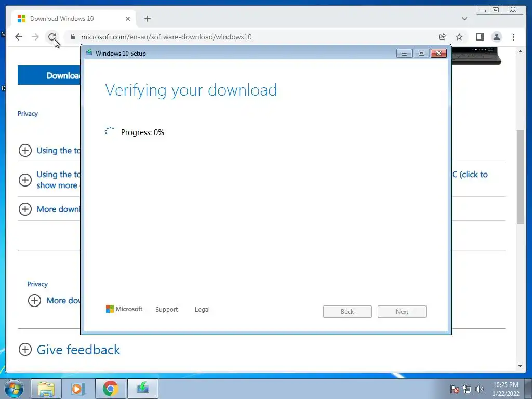The image size is (532, 399).
Task: Open the upper Privacy link
Action: point(28,114)
